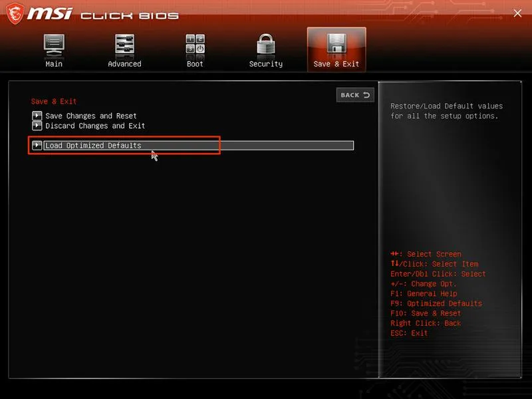Go to the Security tab label

[x=265, y=64]
